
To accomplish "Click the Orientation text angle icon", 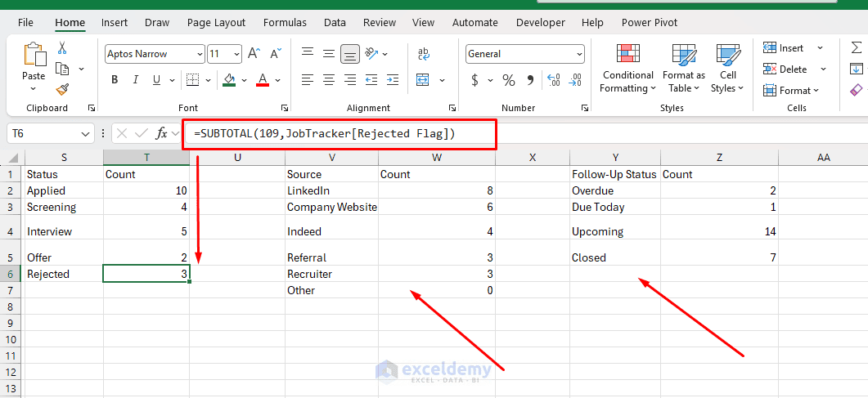I will click(371, 54).
